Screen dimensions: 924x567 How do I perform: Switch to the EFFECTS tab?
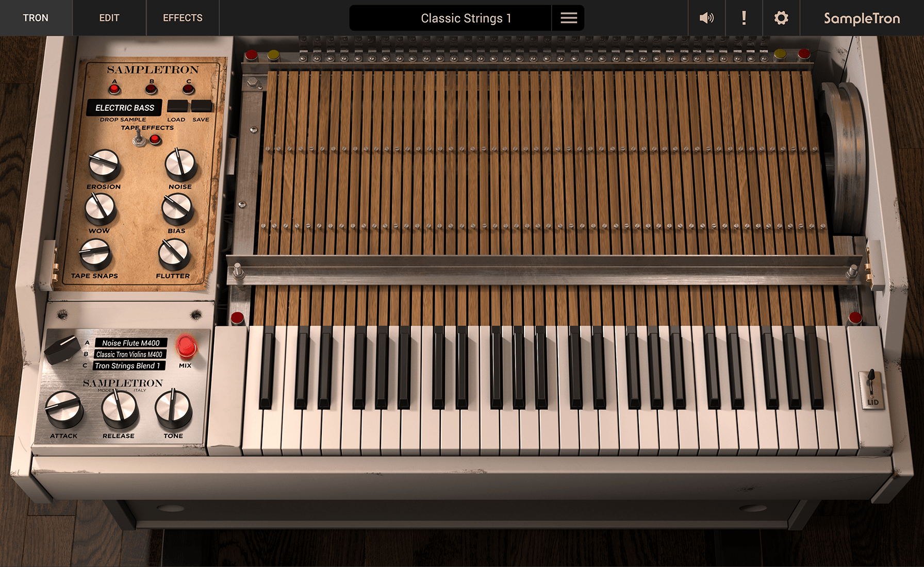pos(183,18)
